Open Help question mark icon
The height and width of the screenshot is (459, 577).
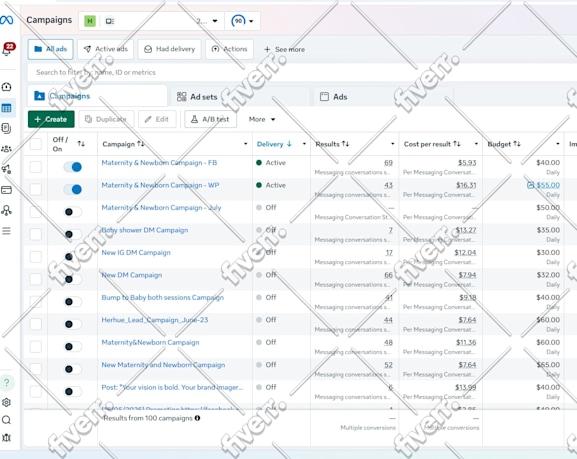(7, 383)
